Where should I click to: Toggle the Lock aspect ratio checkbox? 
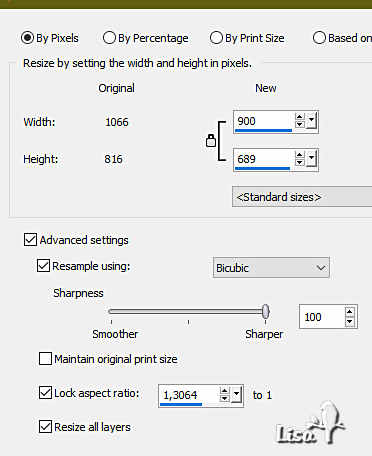point(45,393)
